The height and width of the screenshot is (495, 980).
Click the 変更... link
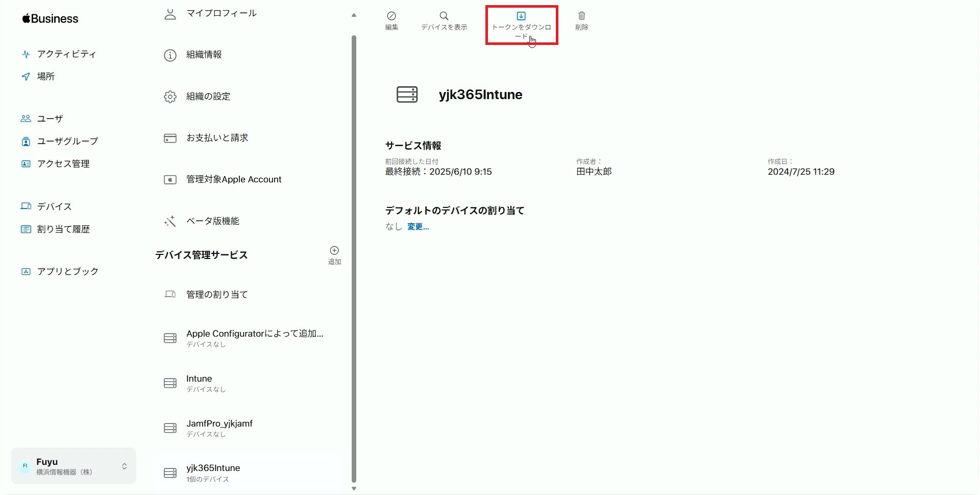[418, 227]
